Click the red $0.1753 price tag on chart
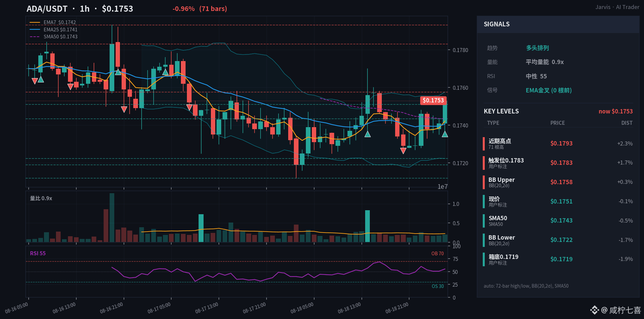Image resolution: width=644 pixels, height=319 pixels. click(433, 100)
